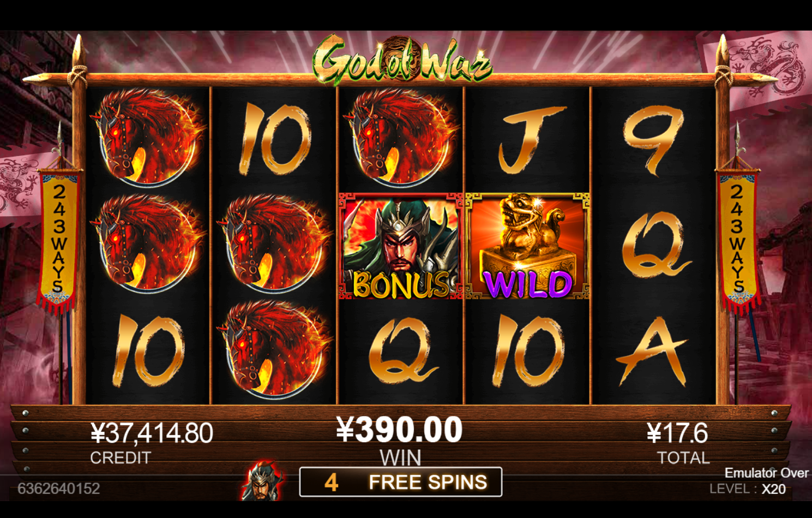812x518 pixels.
Task: Click the 10 symbol at bottom of reel four
Action: [x=527, y=351]
